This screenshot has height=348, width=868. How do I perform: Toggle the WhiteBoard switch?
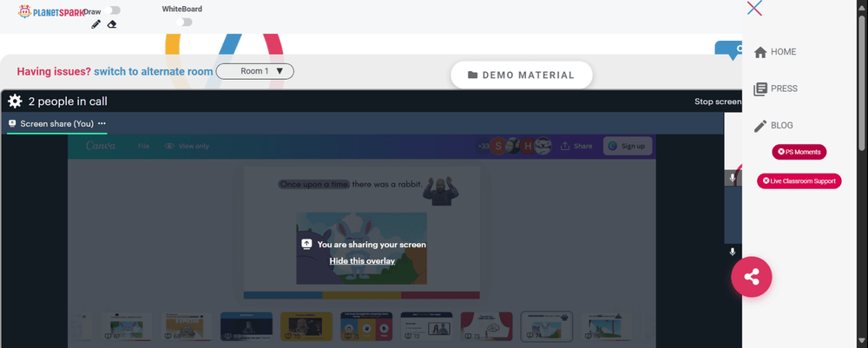coord(184,23)
